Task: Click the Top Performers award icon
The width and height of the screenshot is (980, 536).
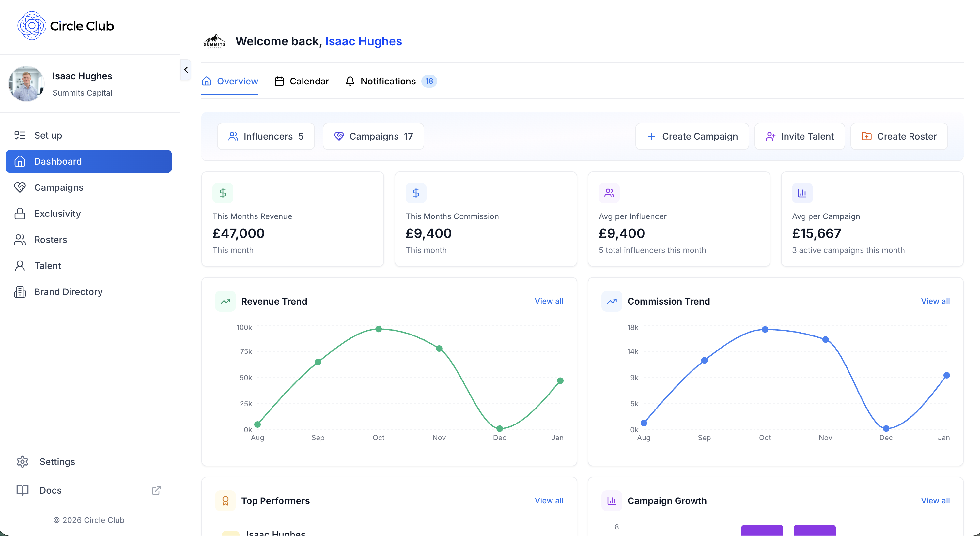Action: click(226, 501)
